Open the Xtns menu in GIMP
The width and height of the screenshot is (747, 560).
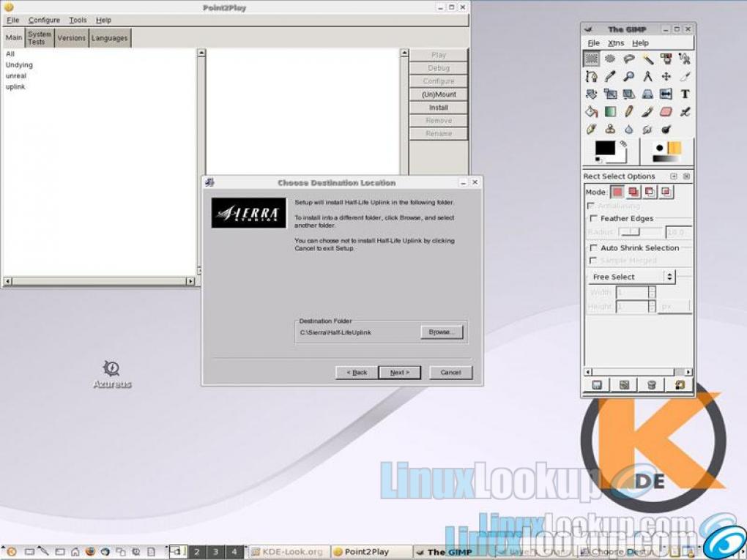[616, 43]
